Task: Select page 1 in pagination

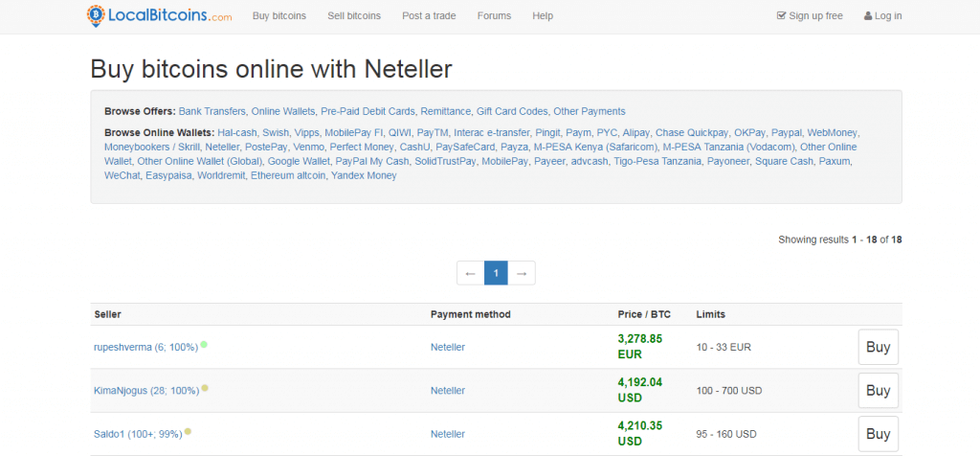Action: pyautogui.click(x=497, y=273)
